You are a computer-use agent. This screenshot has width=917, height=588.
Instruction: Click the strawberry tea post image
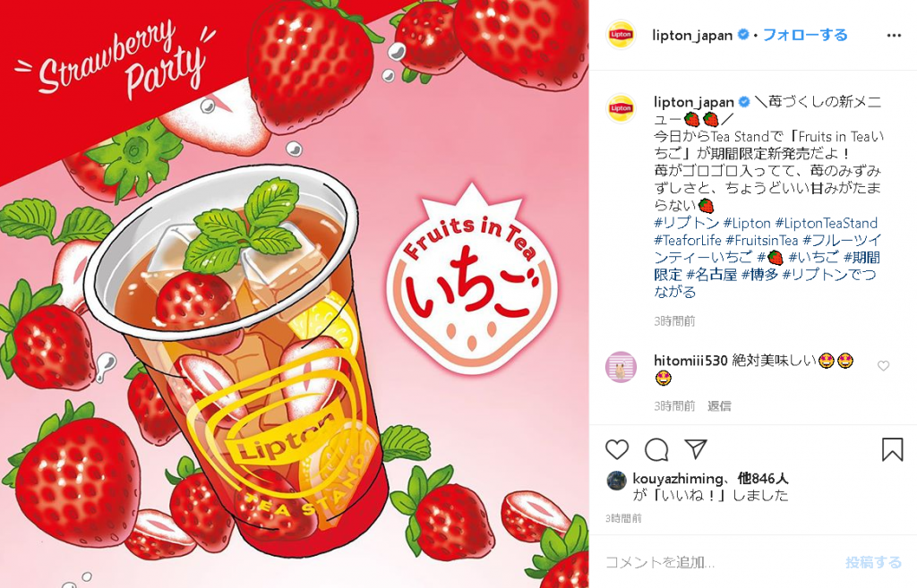(x=294, y=294)
